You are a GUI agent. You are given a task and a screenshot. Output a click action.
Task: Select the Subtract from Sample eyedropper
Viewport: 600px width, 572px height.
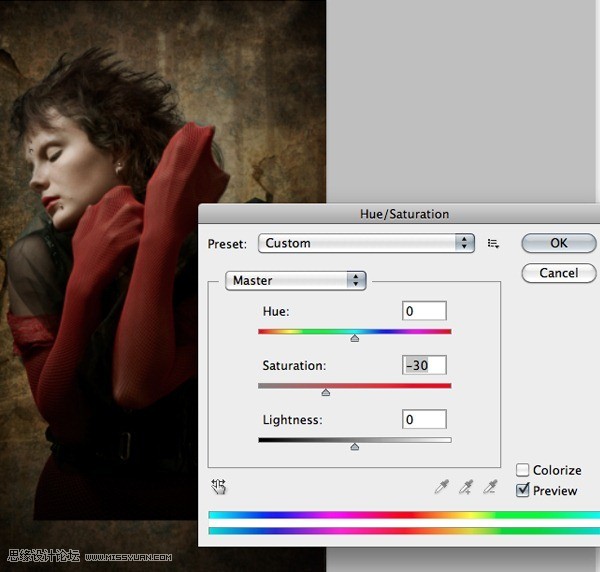(x=490, y=487)
